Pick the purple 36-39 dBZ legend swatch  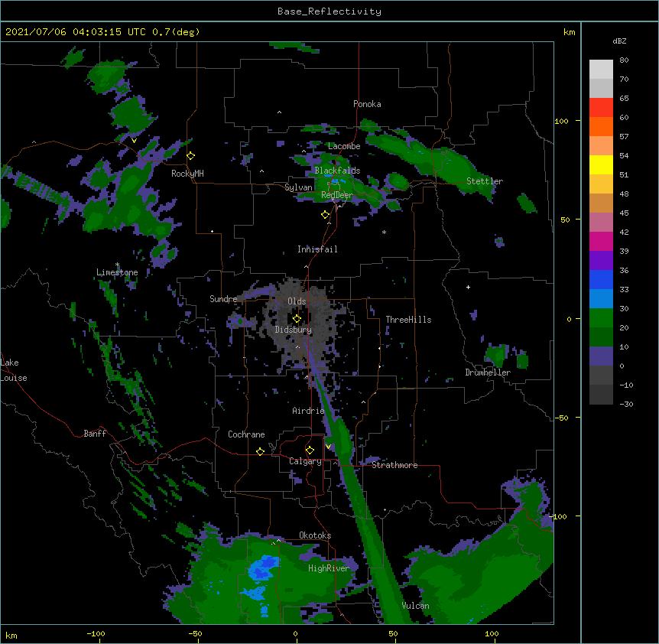click(x=601, y=260)
